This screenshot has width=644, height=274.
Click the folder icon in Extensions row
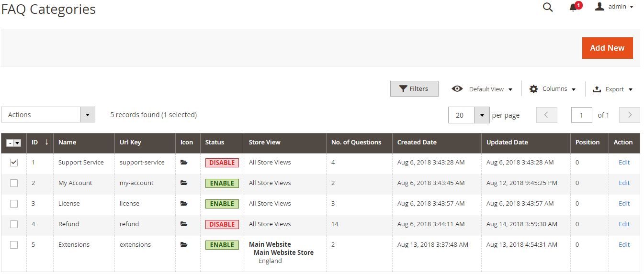(184, 245)
